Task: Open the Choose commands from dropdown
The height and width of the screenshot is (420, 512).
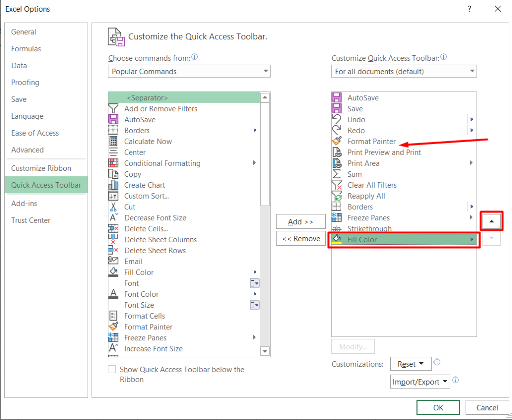Action: coord(189,71)
